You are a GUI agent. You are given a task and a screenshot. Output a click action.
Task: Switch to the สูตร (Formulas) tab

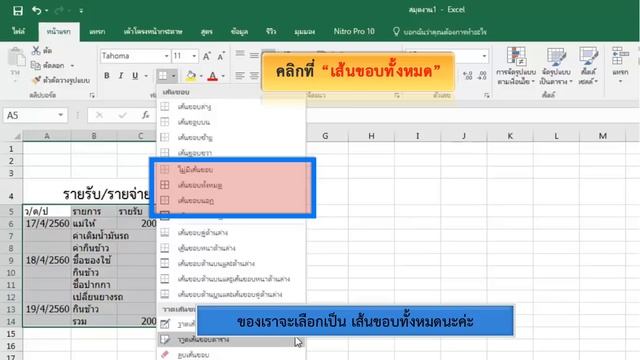[x=207, y=31]
